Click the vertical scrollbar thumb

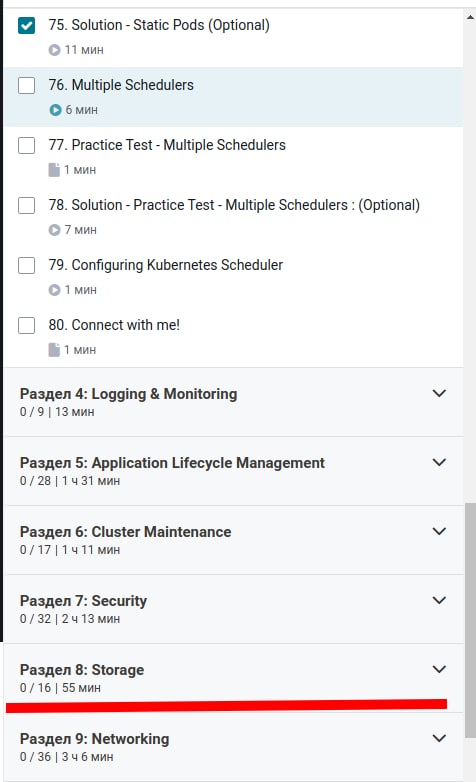click(x=470, y=620)
